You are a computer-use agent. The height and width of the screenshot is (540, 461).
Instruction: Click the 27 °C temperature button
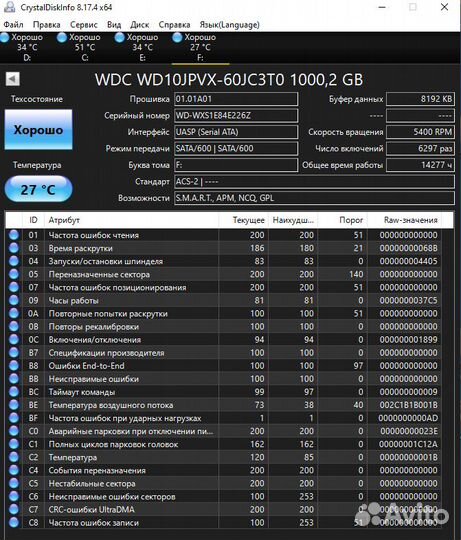[38, 189]
